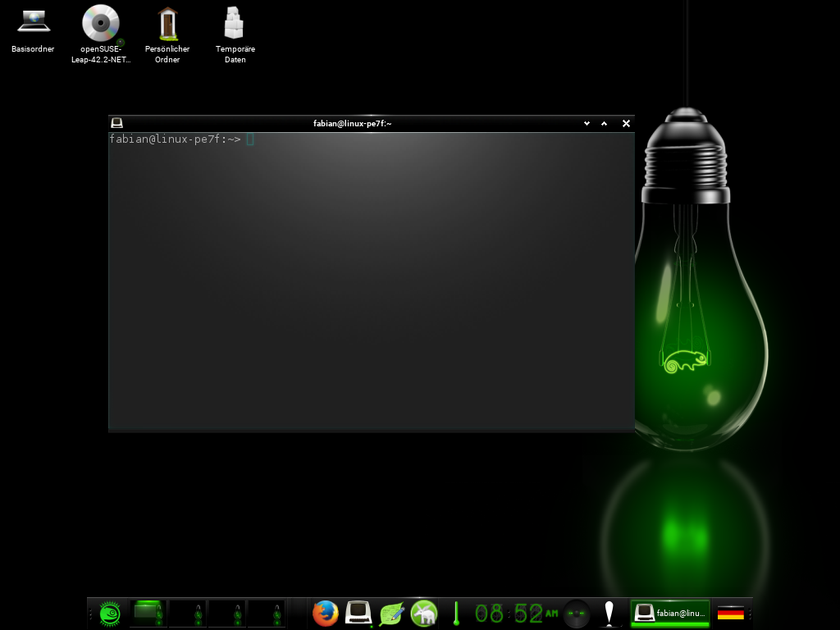Open the Persönlicher Ordner home folder
Screen dimensions: 840x630
[167, 23]
